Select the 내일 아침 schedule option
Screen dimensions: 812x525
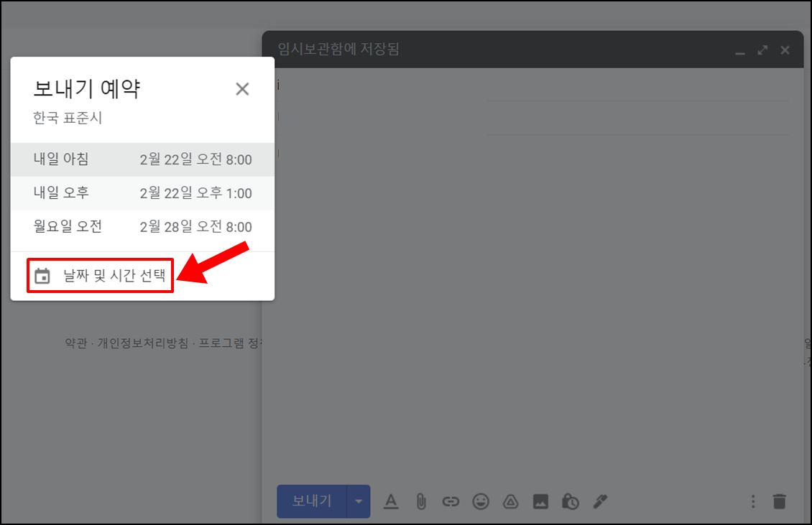(x=142, y=159)
